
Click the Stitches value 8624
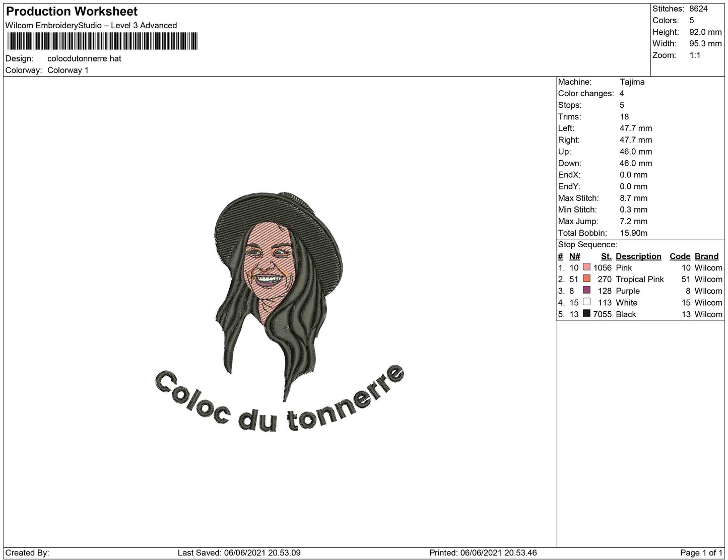point(698,9)
